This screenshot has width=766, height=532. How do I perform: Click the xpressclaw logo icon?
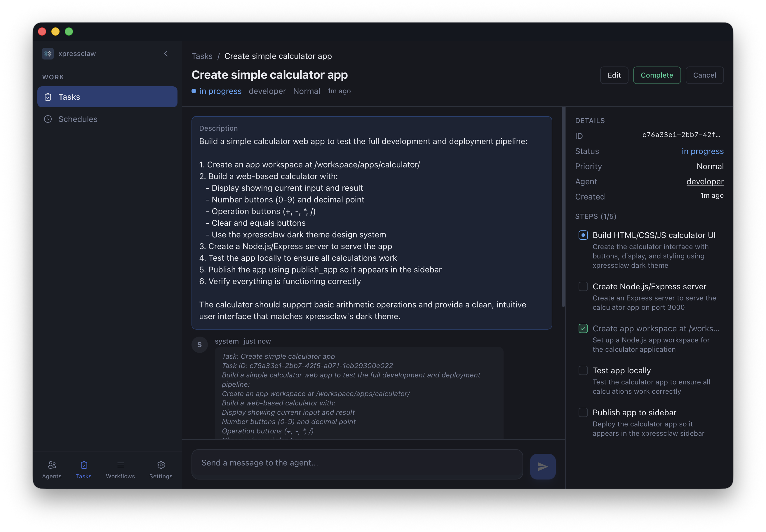click(x=48, y=54)
